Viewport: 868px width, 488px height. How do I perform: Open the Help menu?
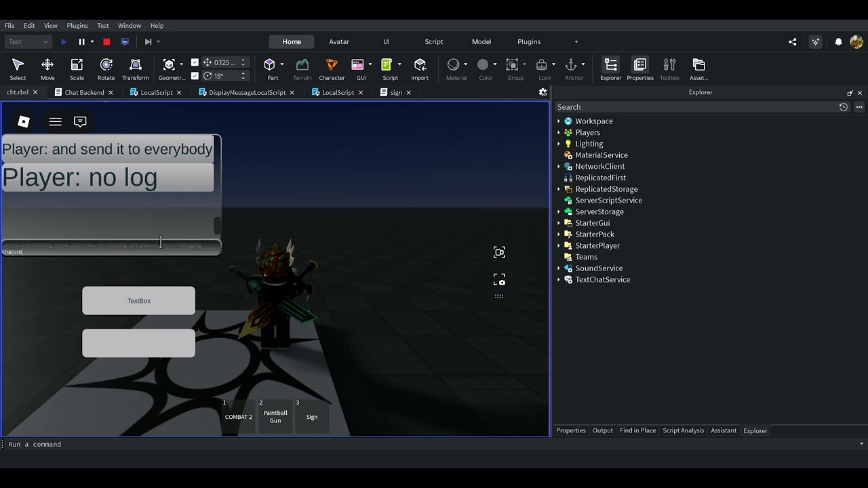pyautogui.click(x=157, y=26)
